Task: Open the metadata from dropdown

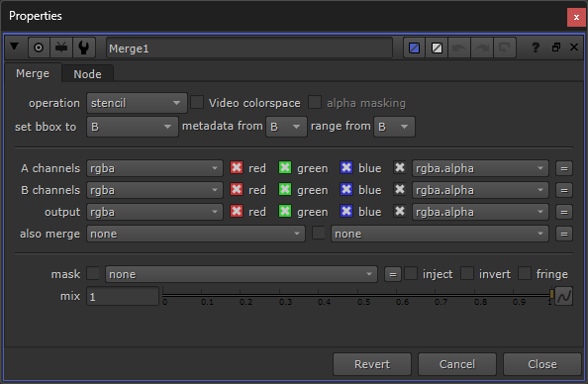Action: tap(286, 127)
